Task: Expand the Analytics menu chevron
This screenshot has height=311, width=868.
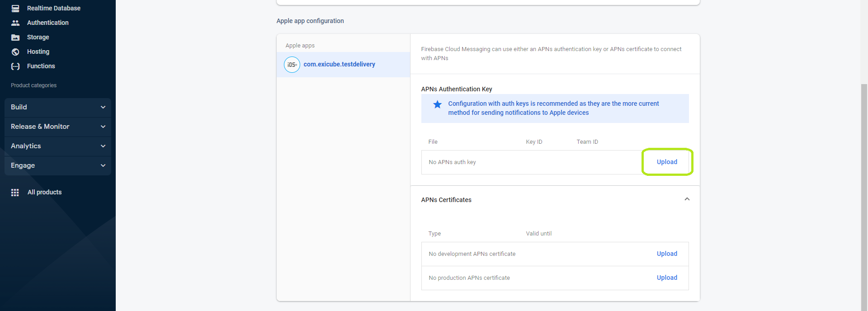Action: point(103,146)
